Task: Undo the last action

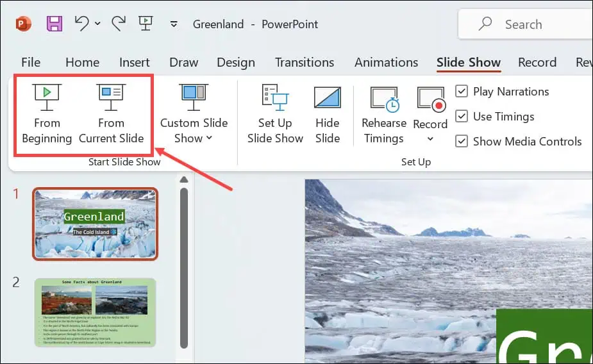Action: pyautogui.click(x=81, y=24)
